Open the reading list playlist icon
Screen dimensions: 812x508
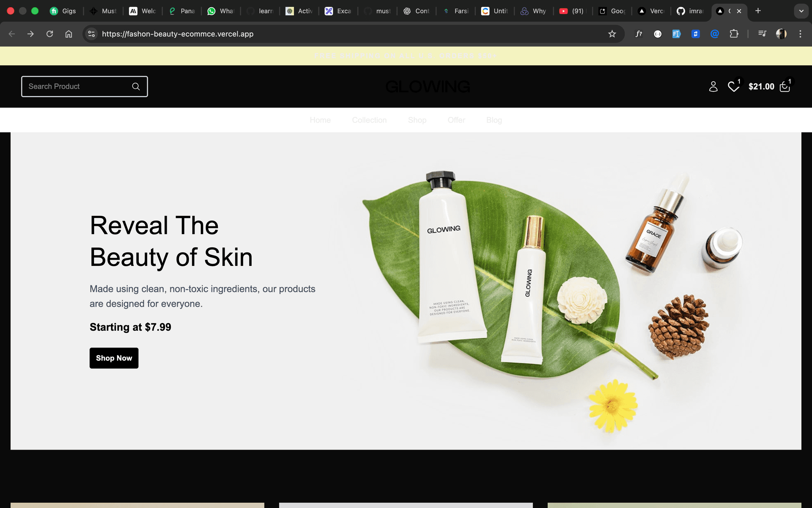(x=762, y=34)
